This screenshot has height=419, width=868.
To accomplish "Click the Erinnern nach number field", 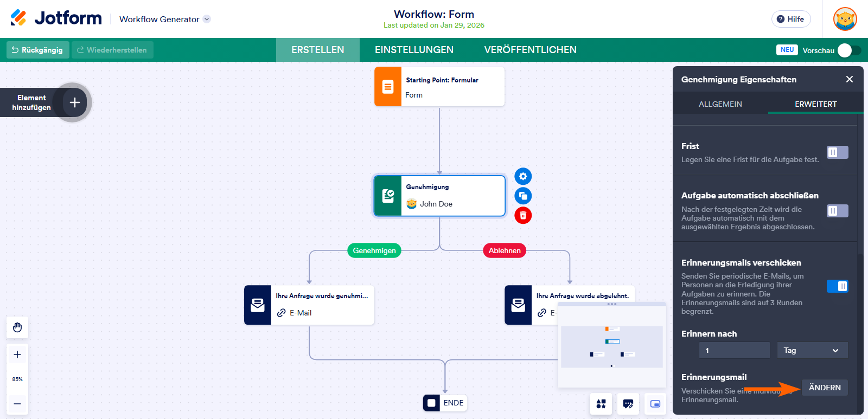I will pos(734,351).
